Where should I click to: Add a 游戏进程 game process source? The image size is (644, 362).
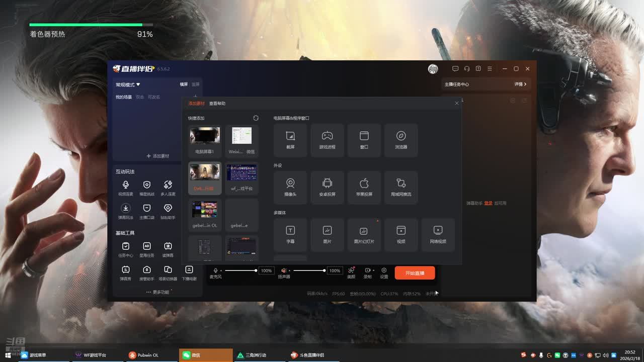[327, 140]
